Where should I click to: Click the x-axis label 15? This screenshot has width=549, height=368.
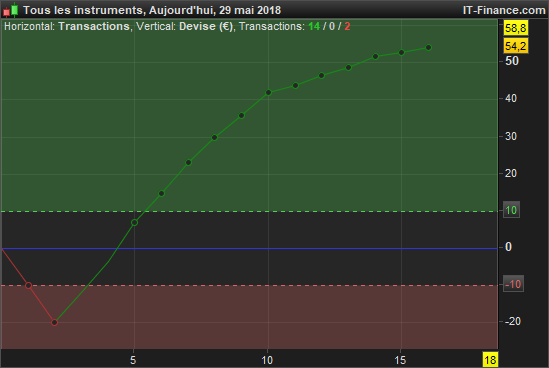(x=400, y=360)
